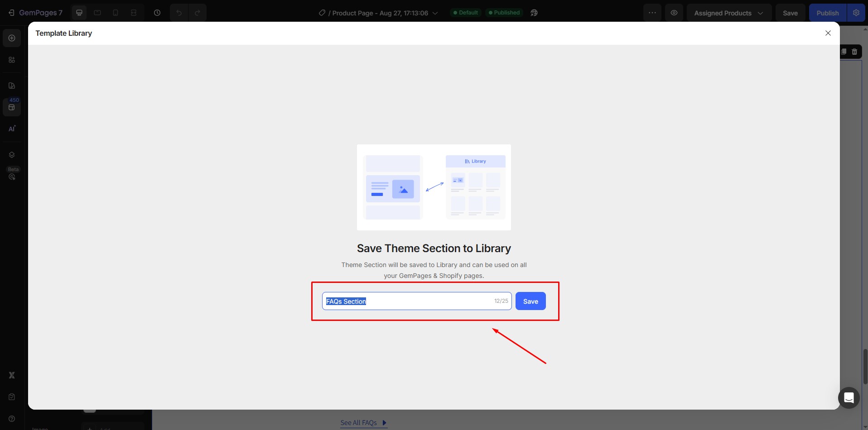
Task: Open the template library icon with 450 badge
Action: click(12, 107)
